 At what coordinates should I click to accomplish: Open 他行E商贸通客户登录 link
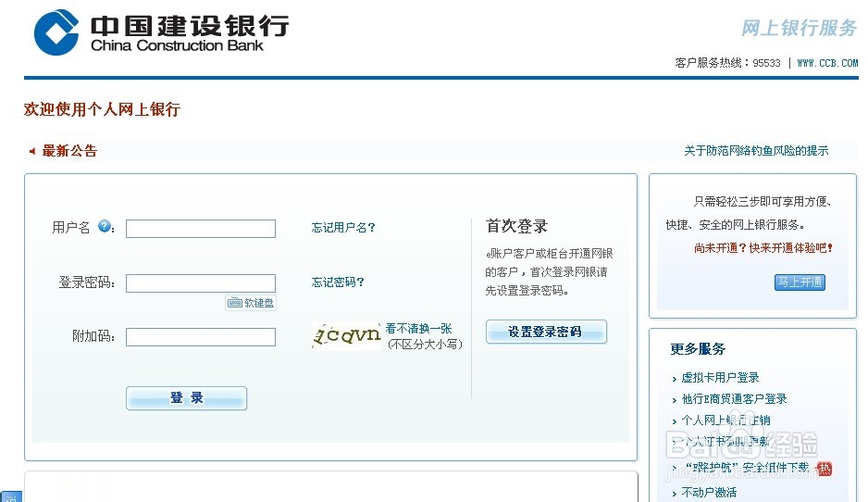(734, 399)
